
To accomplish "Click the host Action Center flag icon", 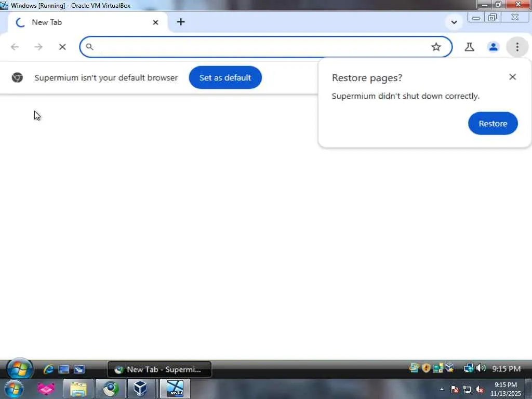I will coord(454,390).
